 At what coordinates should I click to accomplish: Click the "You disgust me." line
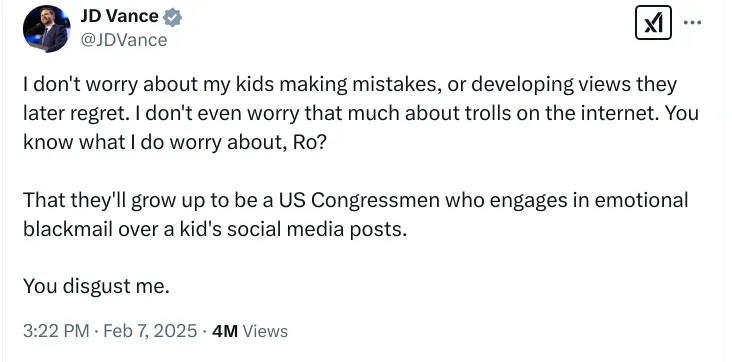click(96, 286)
